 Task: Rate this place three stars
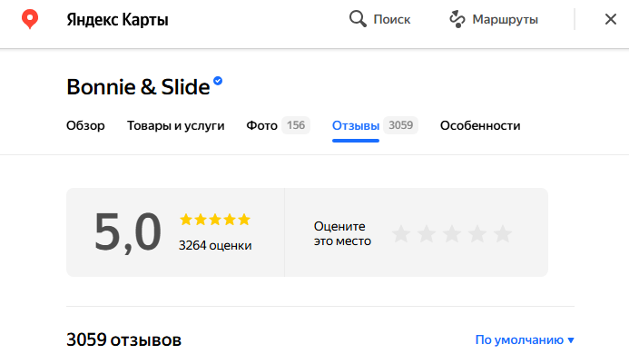pos(452,234)
